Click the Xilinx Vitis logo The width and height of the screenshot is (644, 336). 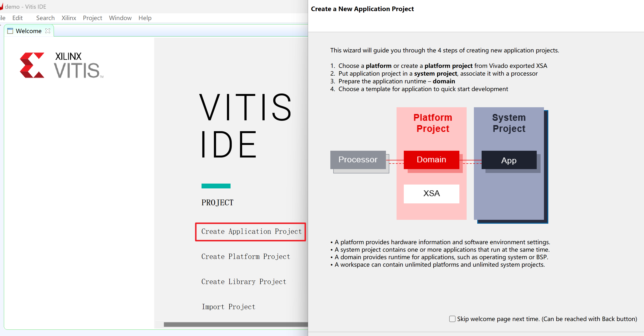coord(61,65)
